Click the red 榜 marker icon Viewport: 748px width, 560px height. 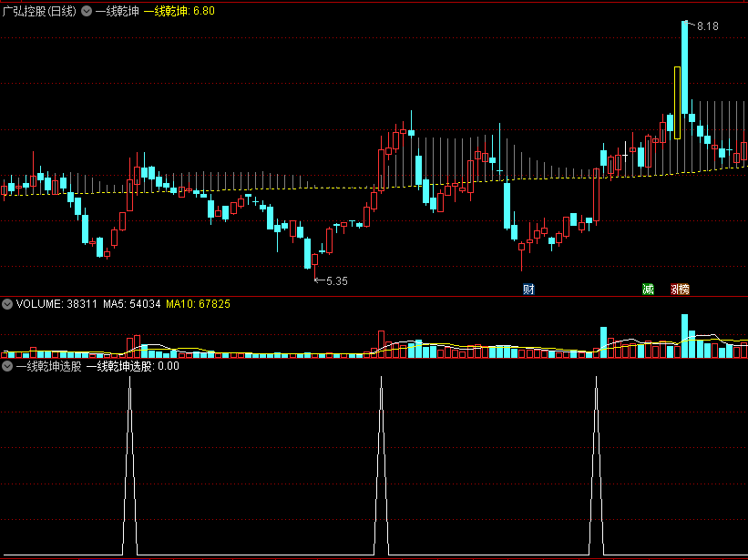coord(684,289)
